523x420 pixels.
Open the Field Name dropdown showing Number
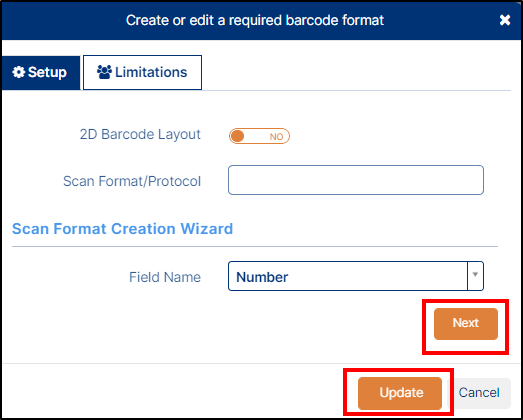click(356, 276)
